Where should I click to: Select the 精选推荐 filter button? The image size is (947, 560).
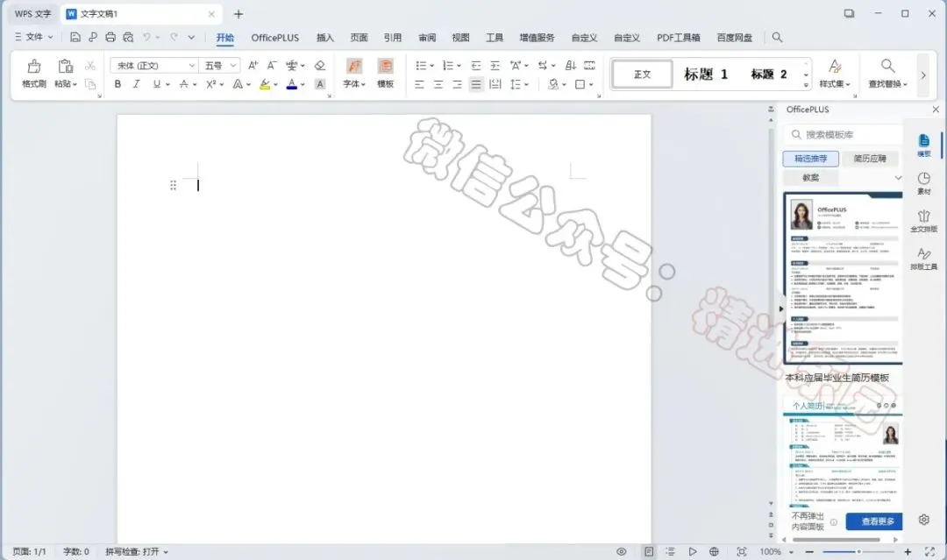tap(810, 159)
